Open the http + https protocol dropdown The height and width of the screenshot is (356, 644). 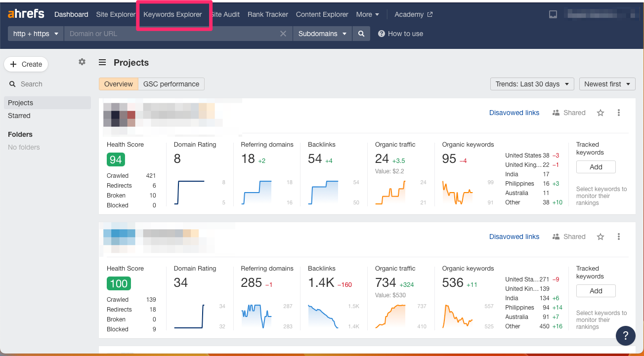click(x=36, y=34)
